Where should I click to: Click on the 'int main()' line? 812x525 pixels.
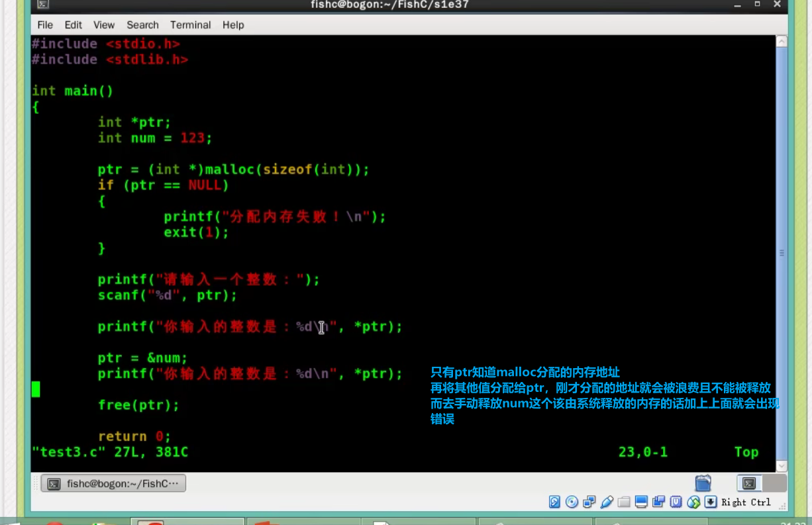tap(73, 91)
